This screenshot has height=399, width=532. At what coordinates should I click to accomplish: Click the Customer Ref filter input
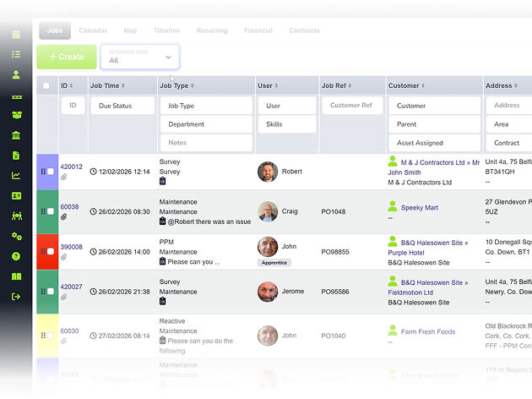(x=352, y=106)
